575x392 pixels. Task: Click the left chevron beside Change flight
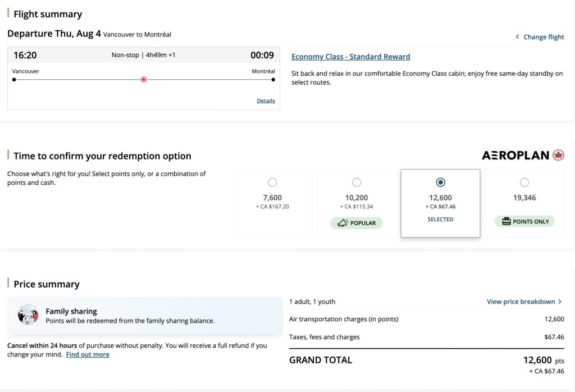517,37
